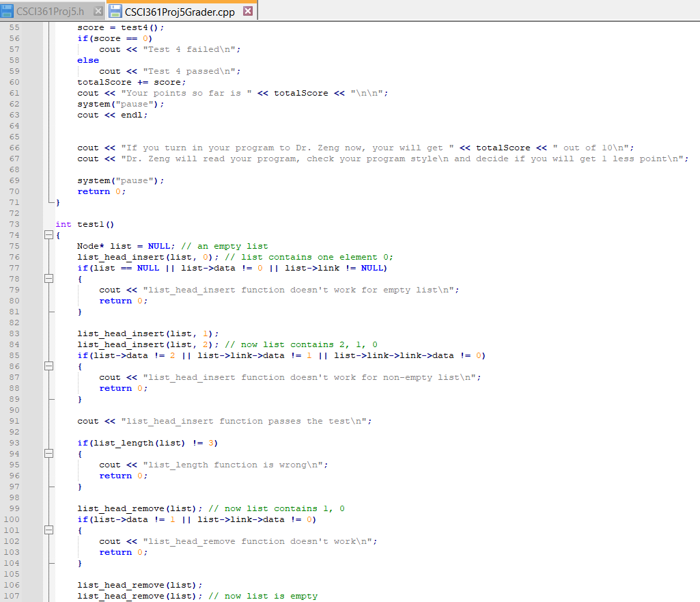This screenshot has width=700, height=602.
Task: Click the "list_head_insert function passes the test" string
Action: pos(244,421)
